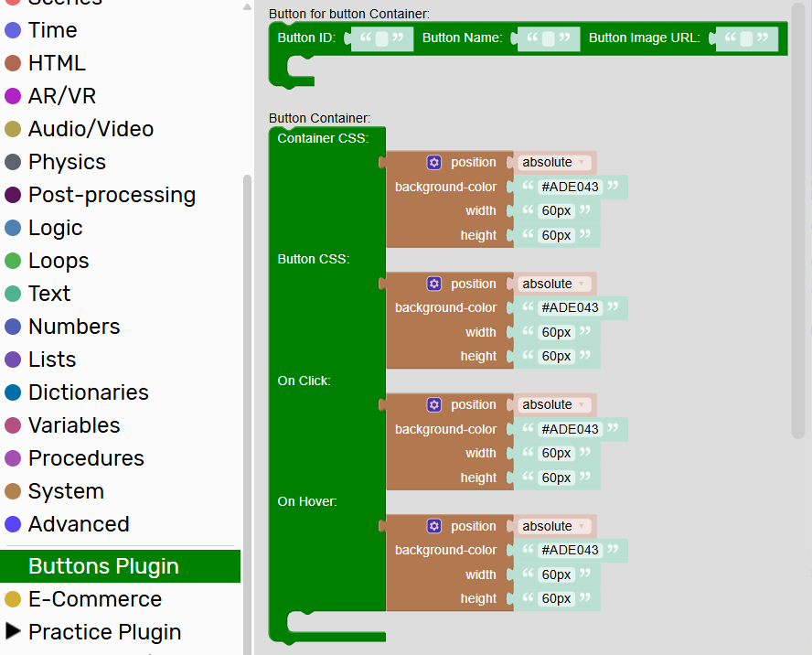Open the gear settings in On Click block
Viewport: 812px width, 655px height.
click(x=434, y=404)
